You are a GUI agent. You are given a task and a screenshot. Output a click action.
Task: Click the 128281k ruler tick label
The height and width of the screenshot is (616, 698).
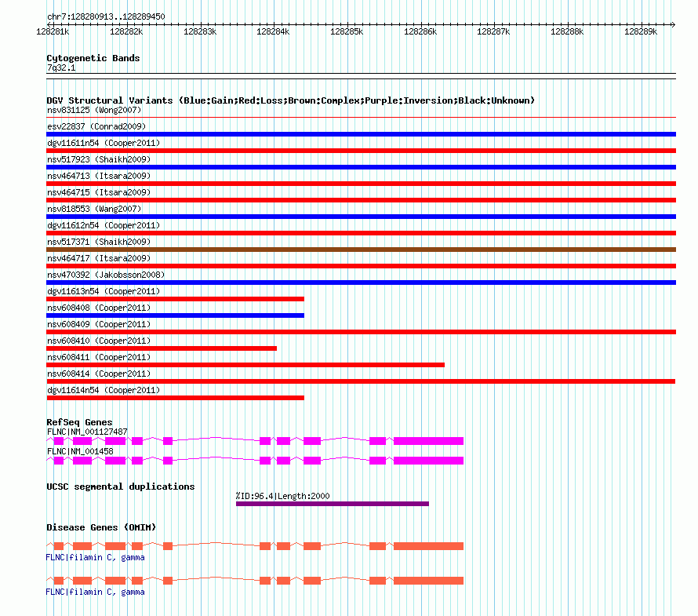pyautogui.click(x=53, y=31)
